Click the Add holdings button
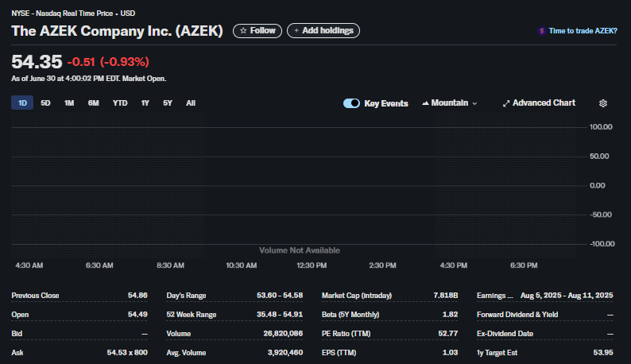This screenshot has height=364, width=631. coord(323,31)
